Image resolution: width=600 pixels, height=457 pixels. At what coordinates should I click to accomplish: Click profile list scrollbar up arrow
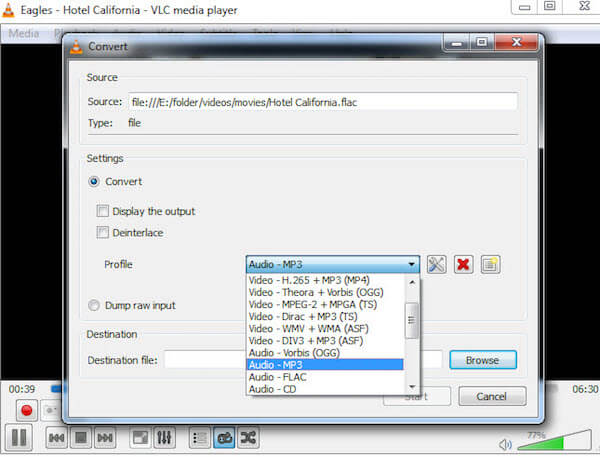pyautogui.click(x=412, y=282)
